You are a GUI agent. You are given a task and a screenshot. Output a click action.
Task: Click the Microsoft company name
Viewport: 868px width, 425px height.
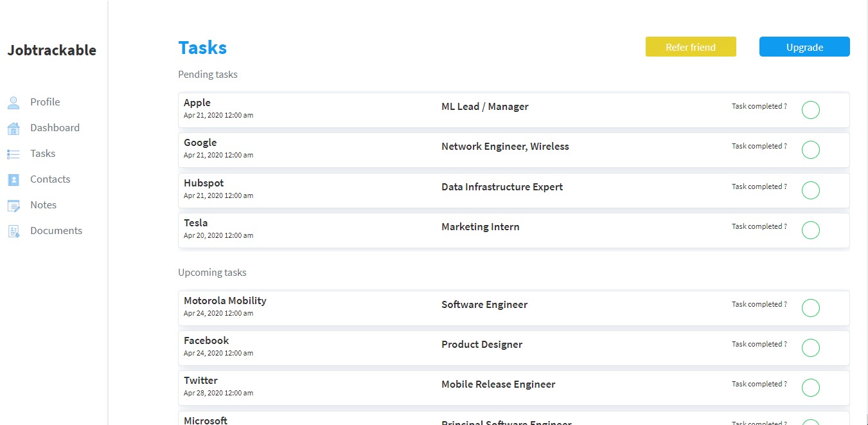[206, 420]
